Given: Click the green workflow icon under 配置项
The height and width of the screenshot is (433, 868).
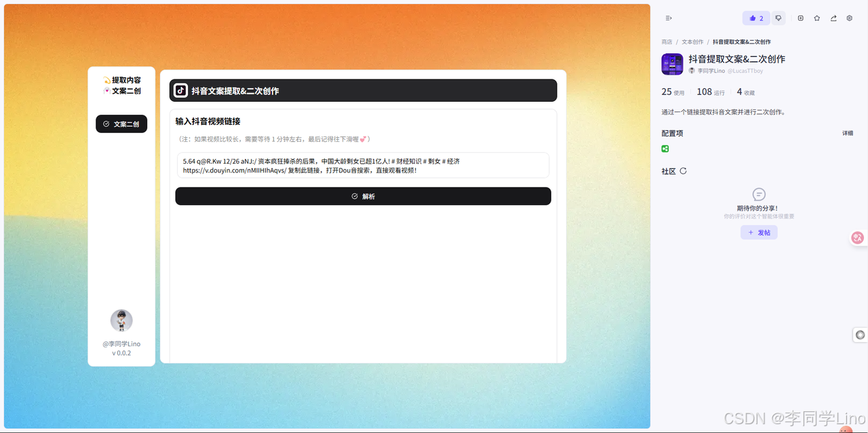Looking at the screenshot, I should point(665,149).
